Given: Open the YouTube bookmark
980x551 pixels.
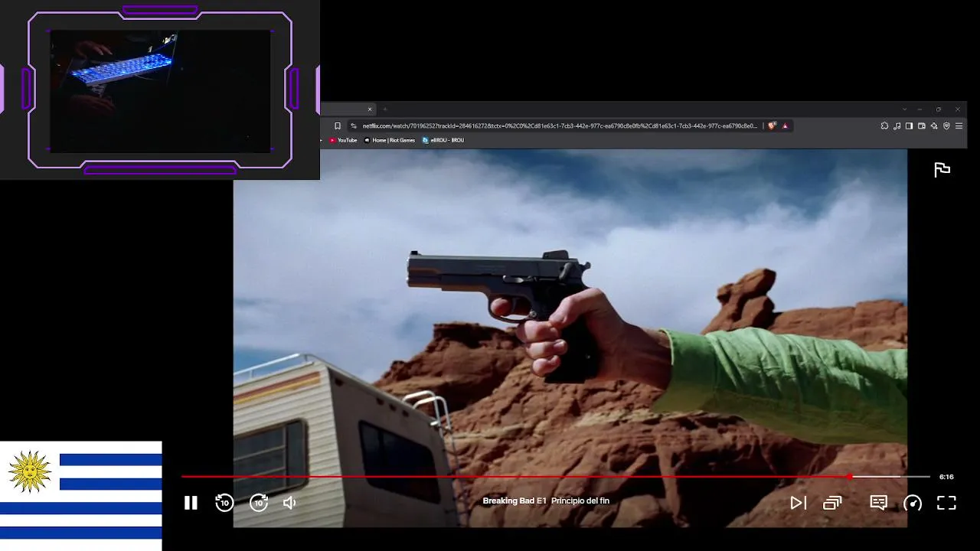Looking at the screenshot, I should (x=343, y=140).
